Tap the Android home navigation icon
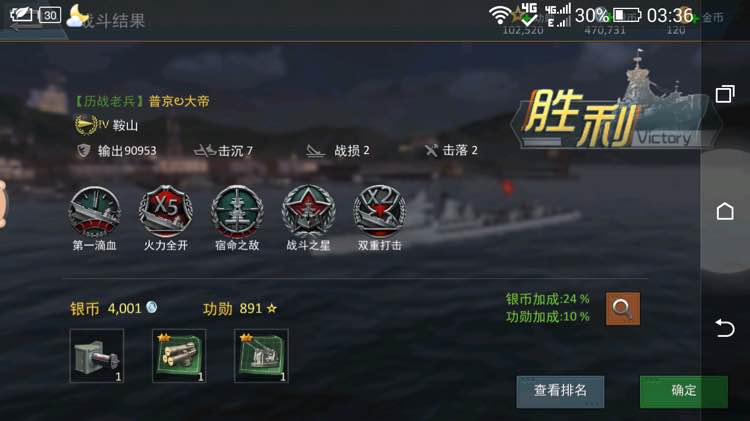This screenshot has height=421, width=750. click(725, 211)
